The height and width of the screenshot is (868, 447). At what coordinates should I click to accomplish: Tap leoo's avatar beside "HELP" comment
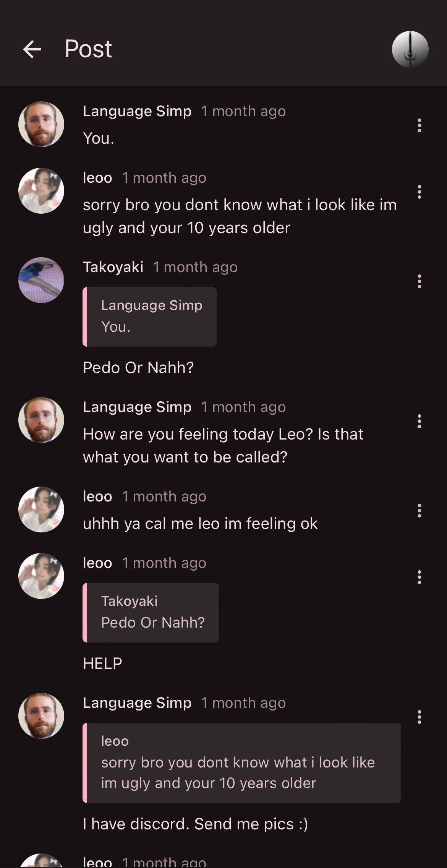tap(41, 576)
